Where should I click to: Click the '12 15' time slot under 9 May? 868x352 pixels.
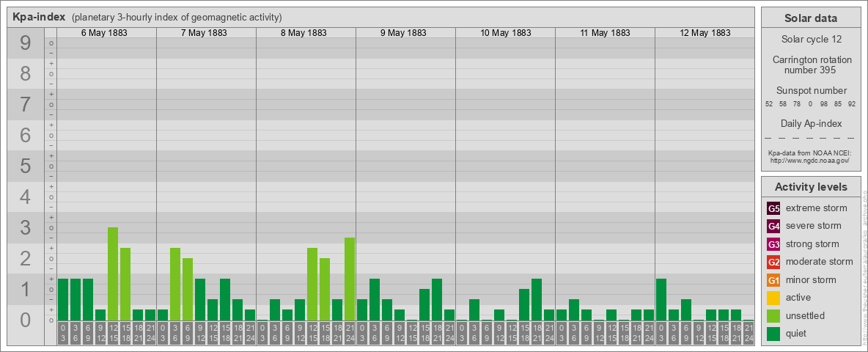point(412,333)
